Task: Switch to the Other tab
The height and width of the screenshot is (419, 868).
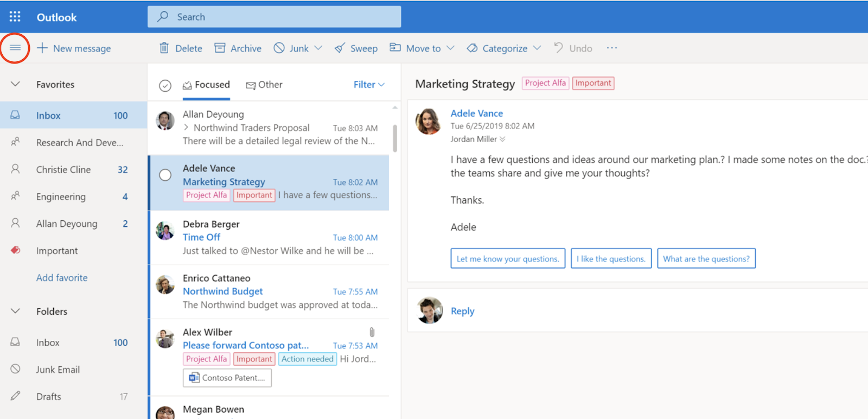Action: (x=264, y=85)
